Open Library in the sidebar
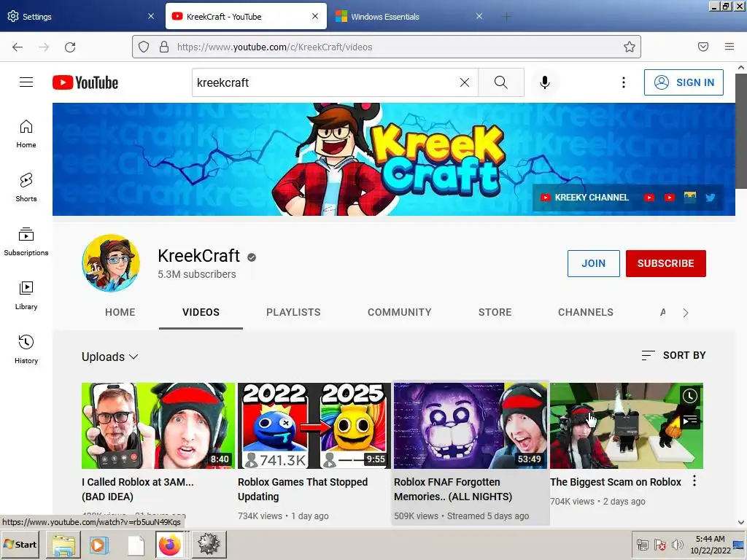 pos(26,296)
